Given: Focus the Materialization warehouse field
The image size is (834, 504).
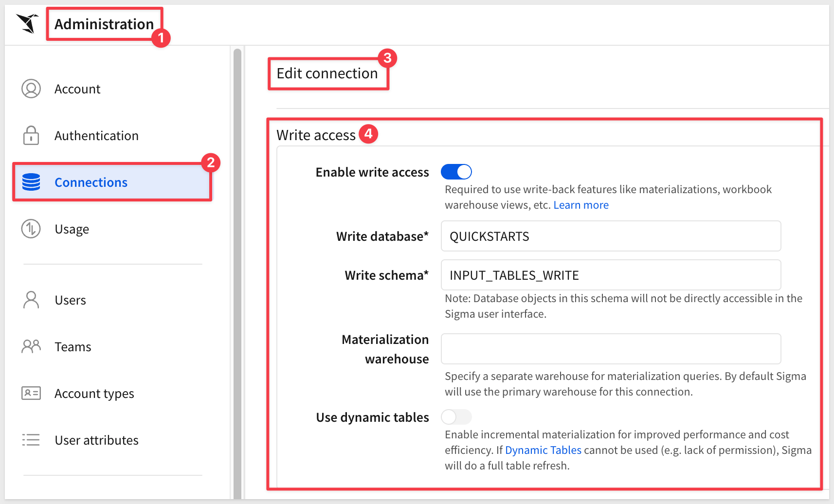Looking at the screenshot, I should tap(611, 349).
